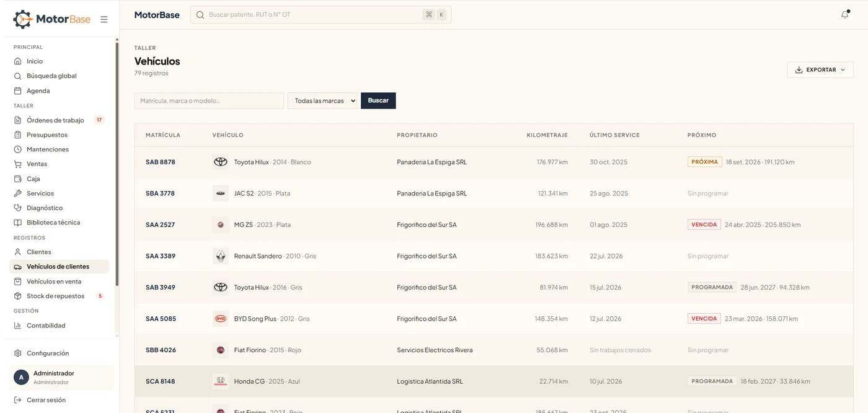The image size is (868, 413).
Task: Open the Administrador user menu
Action: pos(61,377)
